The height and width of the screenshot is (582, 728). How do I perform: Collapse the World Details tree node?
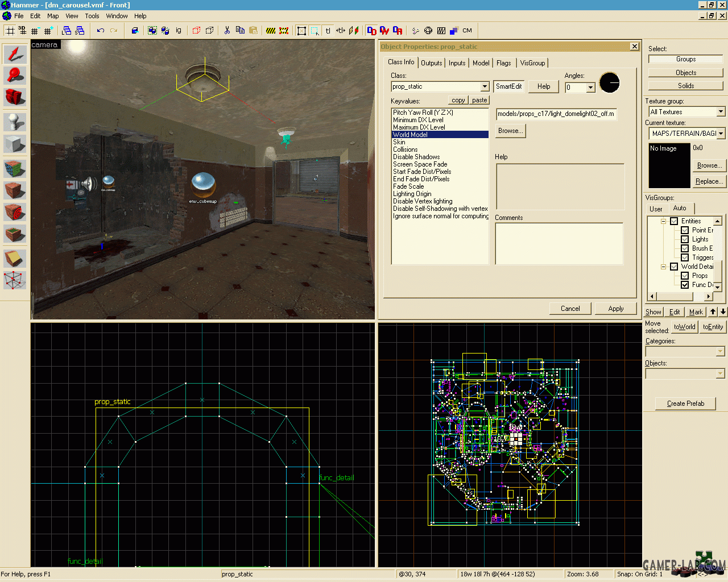coord(663,267)
